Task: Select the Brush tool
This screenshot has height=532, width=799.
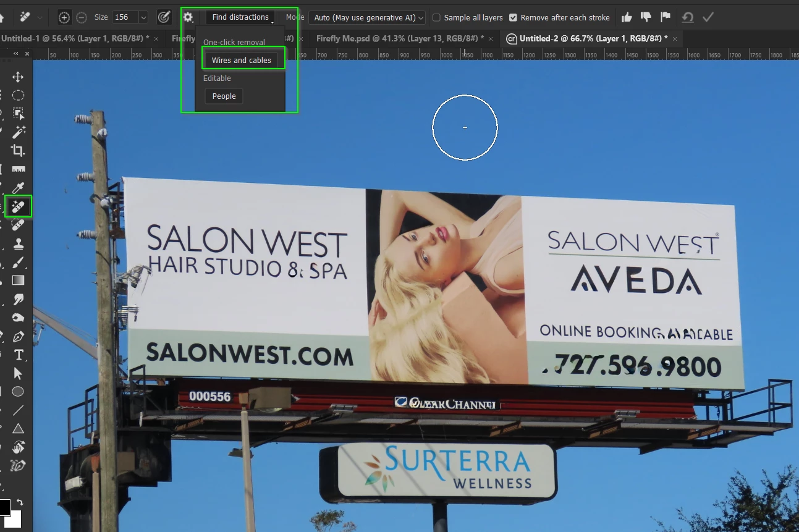Action: (x=18, y=262)
